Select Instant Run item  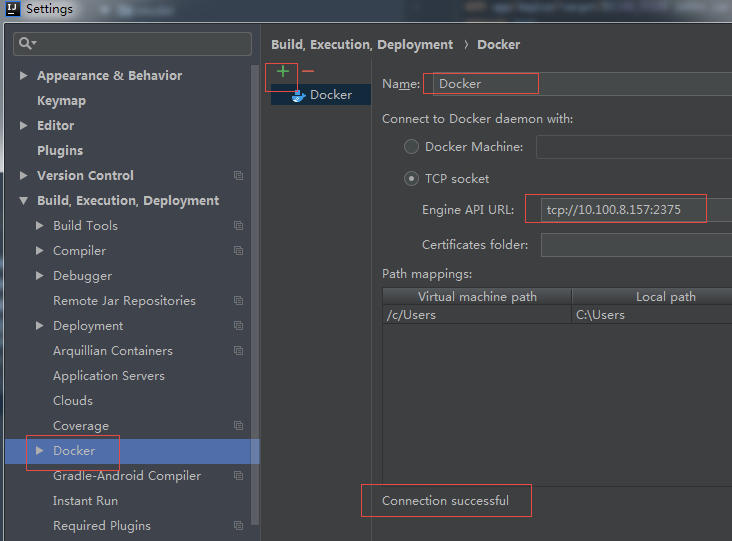point(85,501)
